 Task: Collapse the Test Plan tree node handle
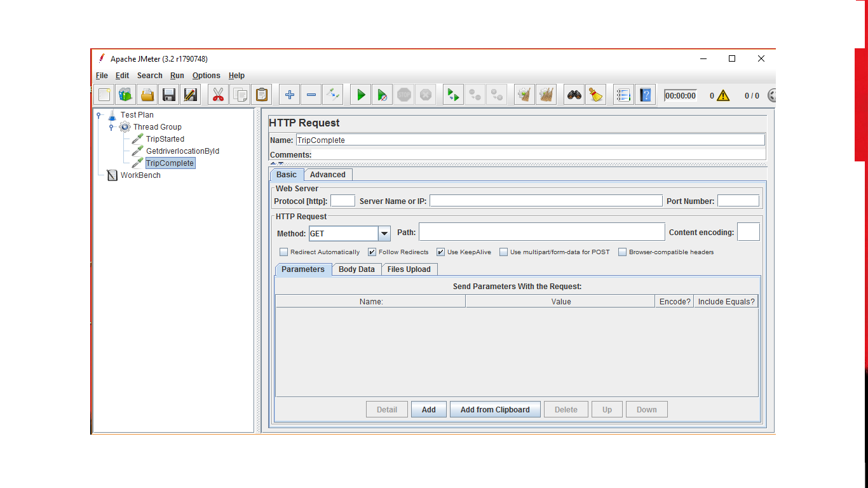(x=99, y=115)
